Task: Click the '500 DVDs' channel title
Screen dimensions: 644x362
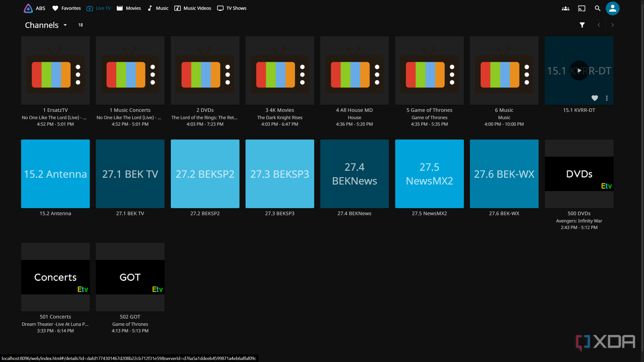Action: point(579,213)
